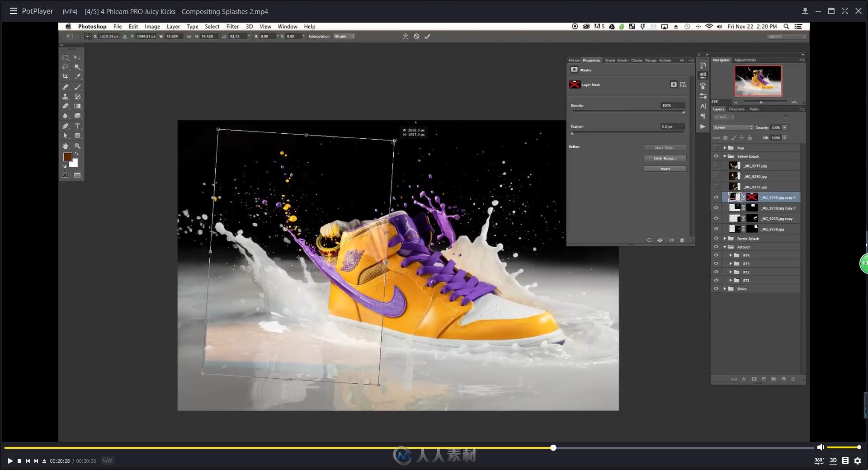Select the Gradient tool

77,106
